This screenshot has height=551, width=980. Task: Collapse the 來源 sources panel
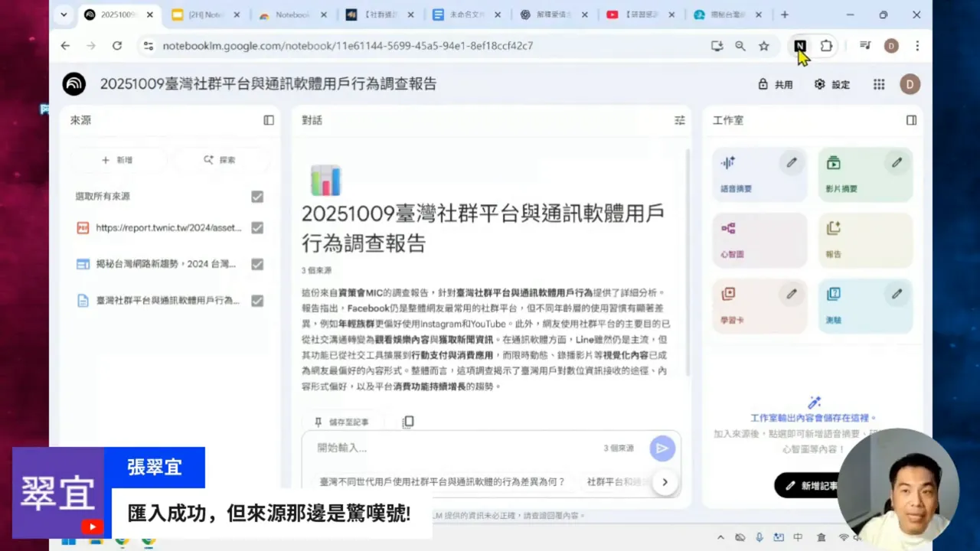tap(269, 120)
